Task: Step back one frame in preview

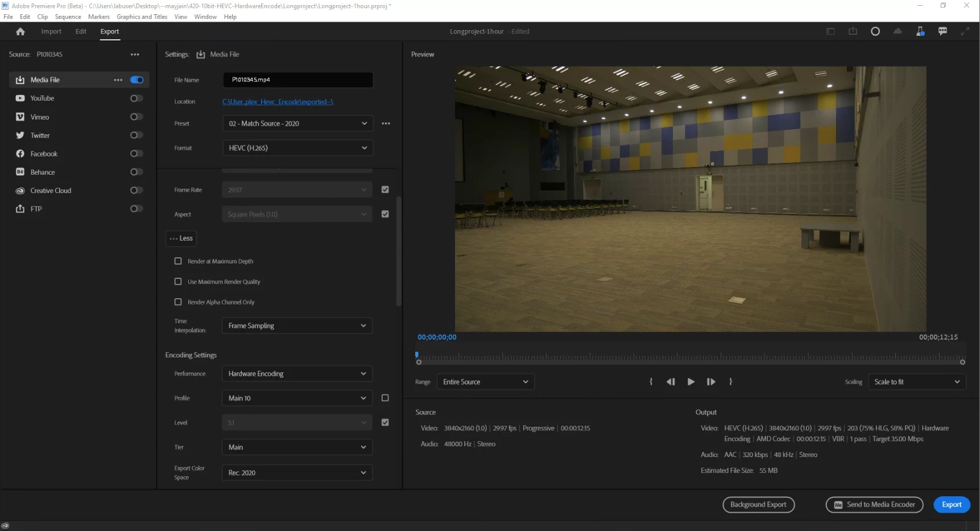Action: click(671, 382)
